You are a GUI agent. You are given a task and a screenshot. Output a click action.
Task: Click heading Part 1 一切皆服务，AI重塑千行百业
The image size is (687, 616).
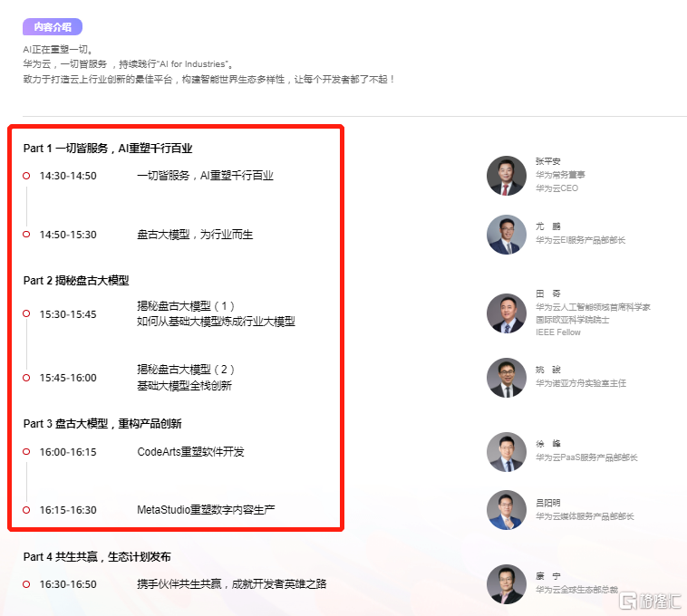tap(108, 149)
